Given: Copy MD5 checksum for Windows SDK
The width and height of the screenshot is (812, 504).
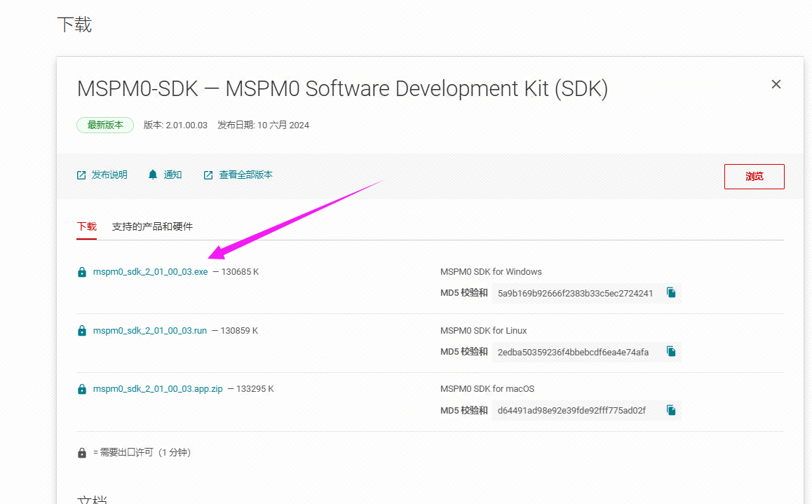Looking at the screenshot, I should [671, 293].
